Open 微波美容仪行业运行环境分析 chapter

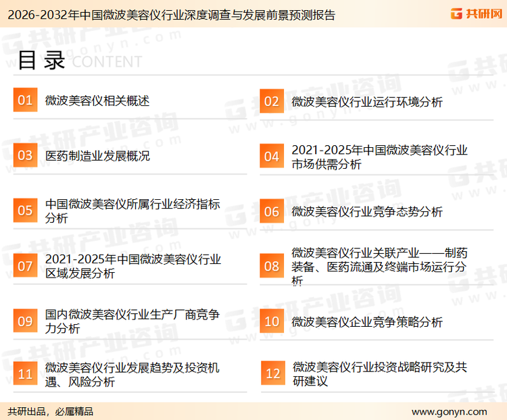click(x=367, y=102)
